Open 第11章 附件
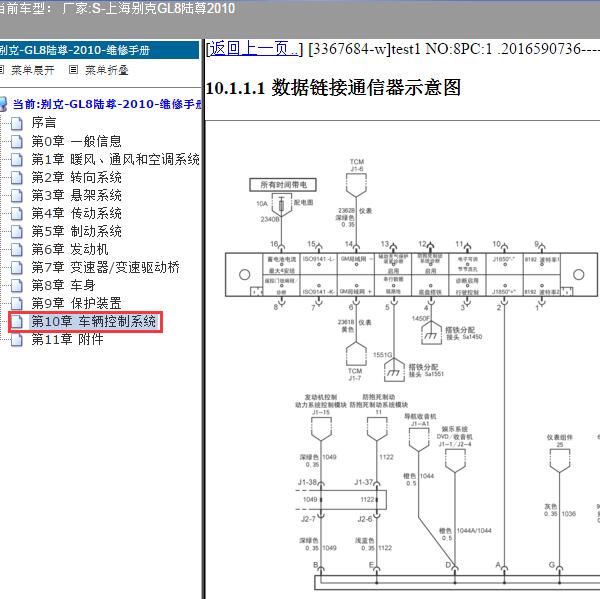This screenshot has height=599, width=600. 67,339
